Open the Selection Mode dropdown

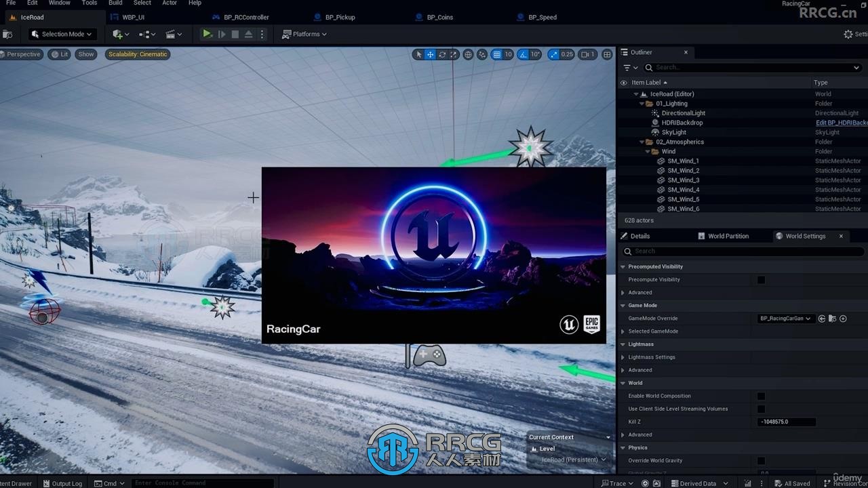point(61,34)
